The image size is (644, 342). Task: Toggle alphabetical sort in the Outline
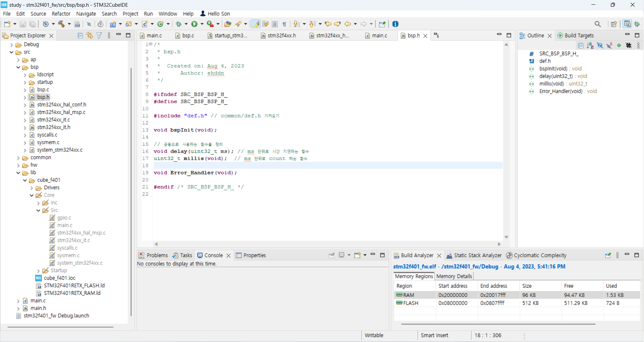coord(590,46)
